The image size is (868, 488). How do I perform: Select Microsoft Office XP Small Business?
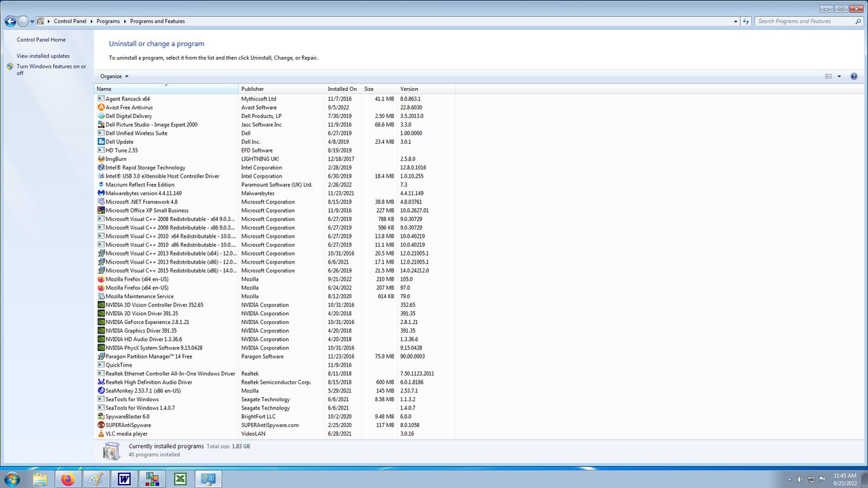click(x=275, y=210)
